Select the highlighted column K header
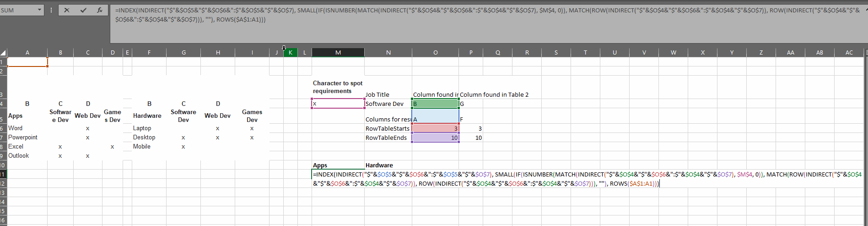Viewport: 868px width, 226px height. [291, 53]
